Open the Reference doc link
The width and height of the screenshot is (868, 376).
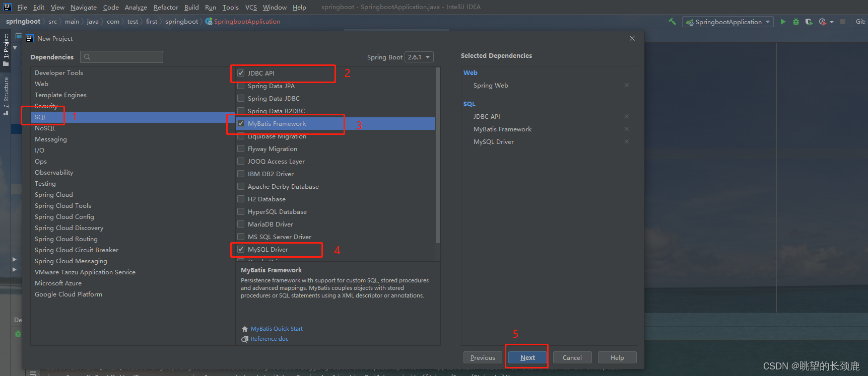point(270,339)
